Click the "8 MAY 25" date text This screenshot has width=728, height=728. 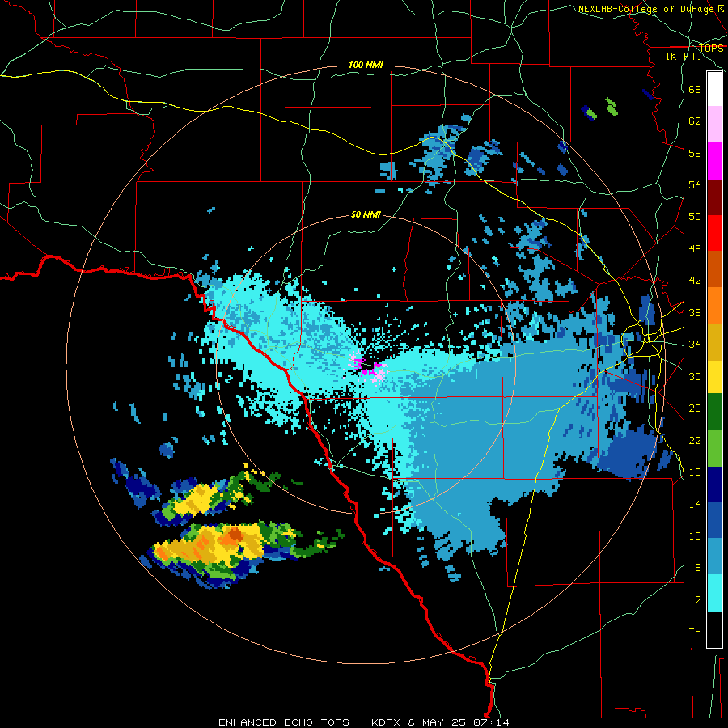(438, 722)
